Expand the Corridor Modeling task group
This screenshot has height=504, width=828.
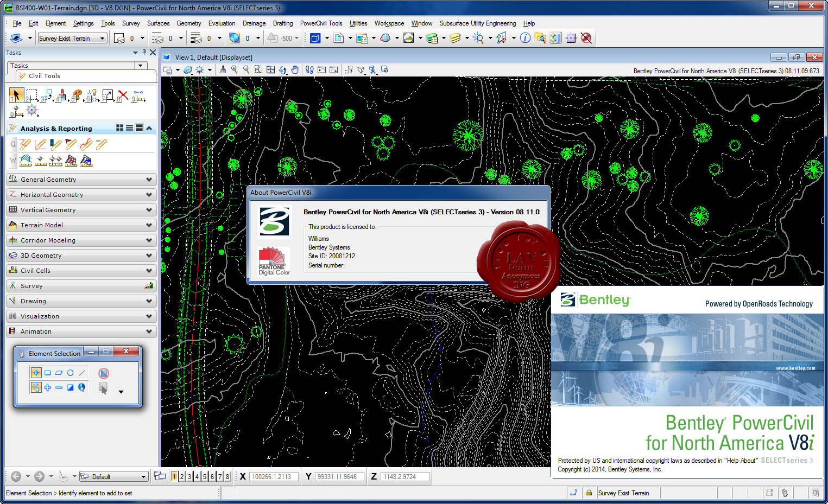pyautogui.click(x=81, y=240)
